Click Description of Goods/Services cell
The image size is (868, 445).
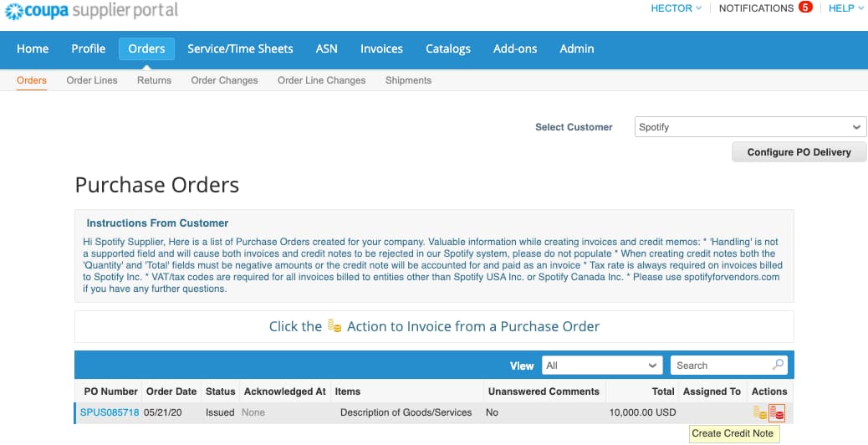pos(406,412)
